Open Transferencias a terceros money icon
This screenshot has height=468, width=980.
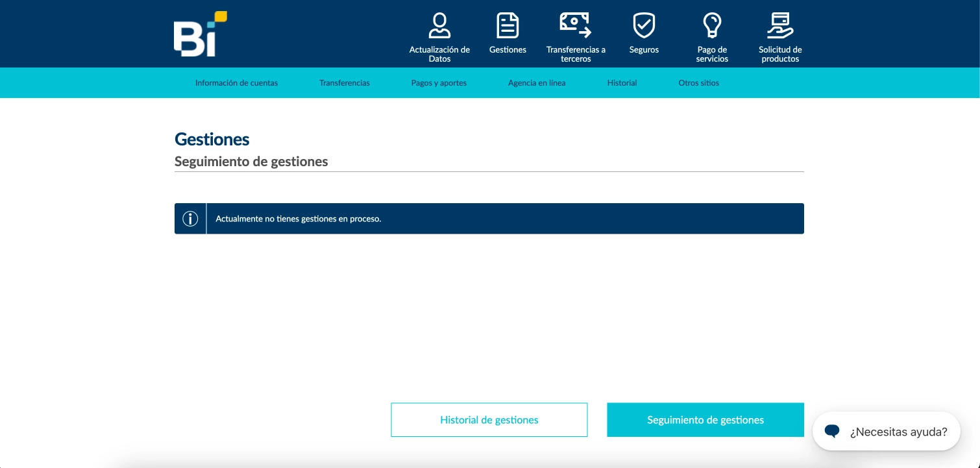(x=576, y=26)
